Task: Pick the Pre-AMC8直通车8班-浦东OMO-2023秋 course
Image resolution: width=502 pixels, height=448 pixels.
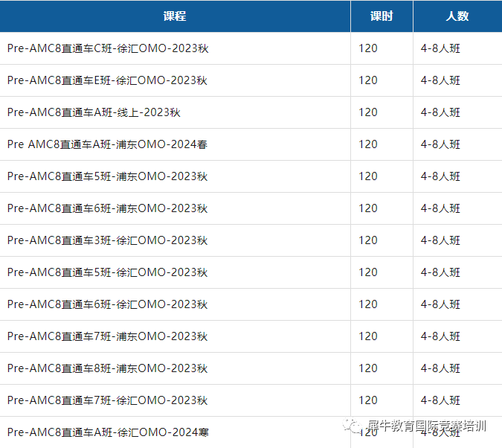Action: (107, 368)
